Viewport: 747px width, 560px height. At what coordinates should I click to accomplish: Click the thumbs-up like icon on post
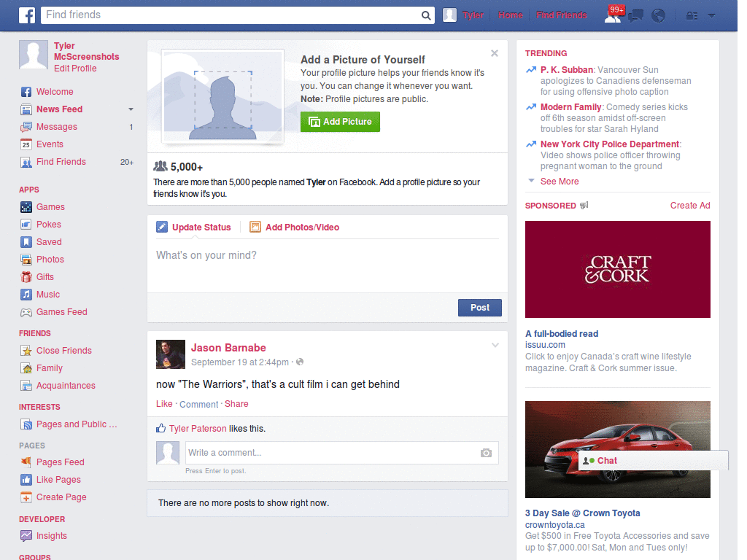point(161,428)
